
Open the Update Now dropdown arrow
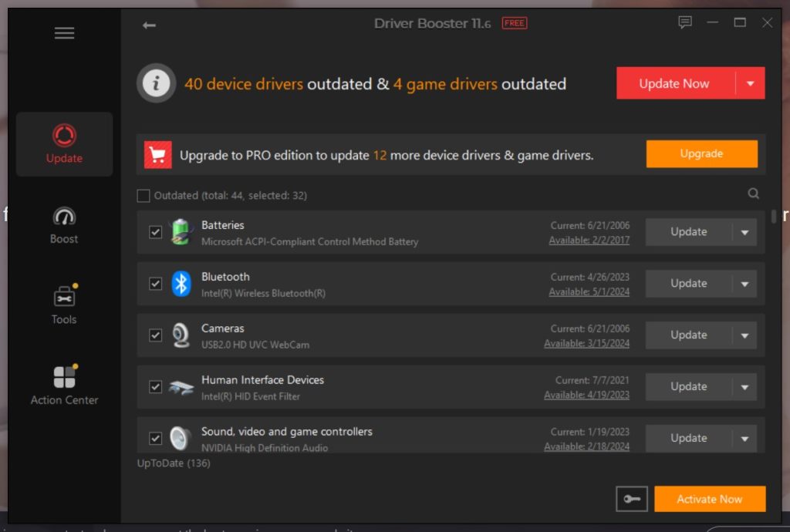pos(751,82)
